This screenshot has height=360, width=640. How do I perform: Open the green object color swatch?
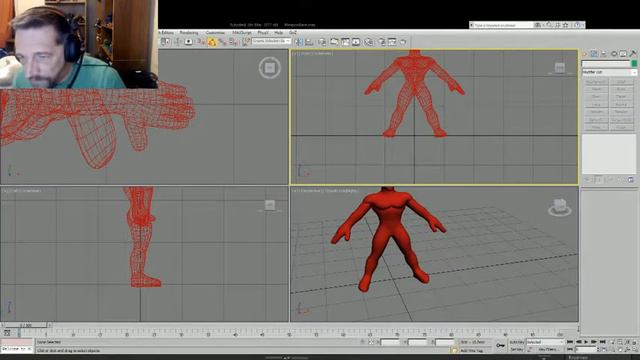[634, 64]
